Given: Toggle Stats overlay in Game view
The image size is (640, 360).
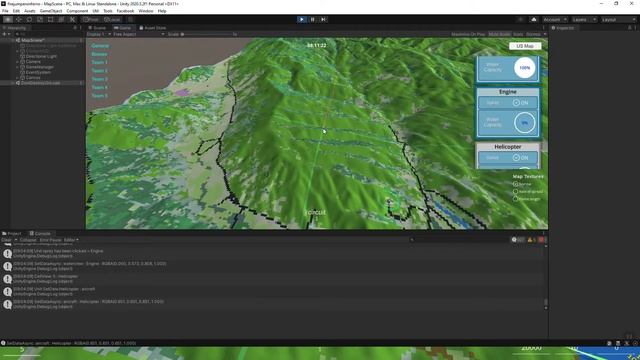Looking at the screenshot, I should [518, 34].
